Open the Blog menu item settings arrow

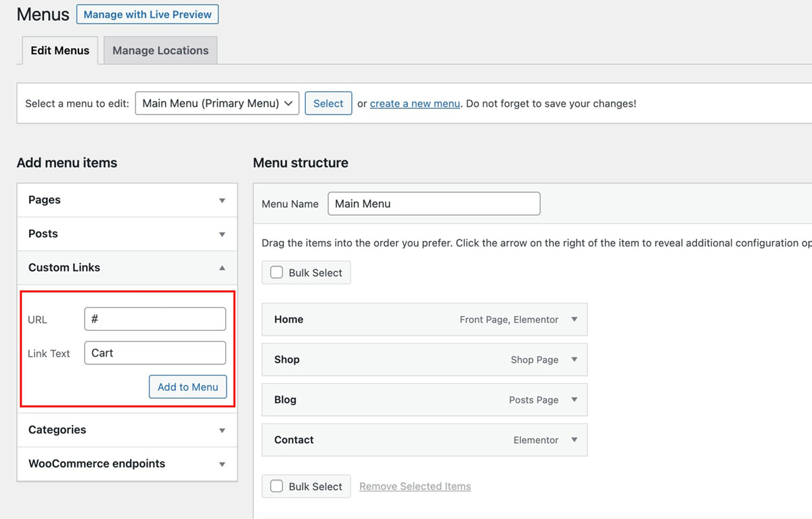pos(574,400)
